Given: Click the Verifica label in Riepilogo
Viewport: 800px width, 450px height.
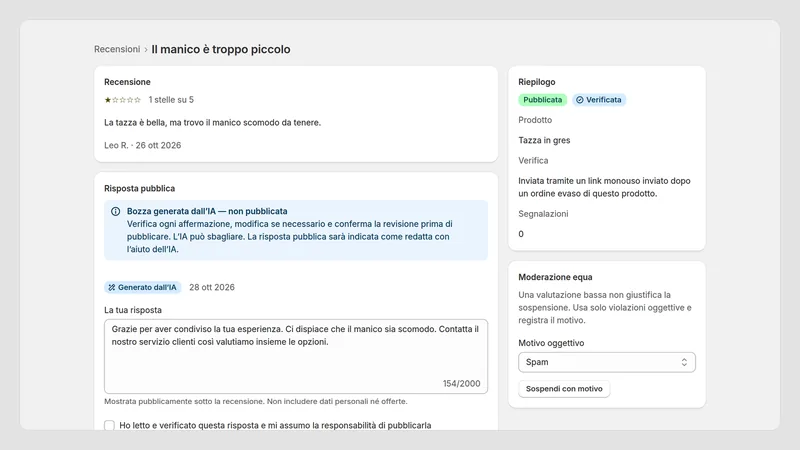Looking at the screenshot, I should tap(533, 161).
